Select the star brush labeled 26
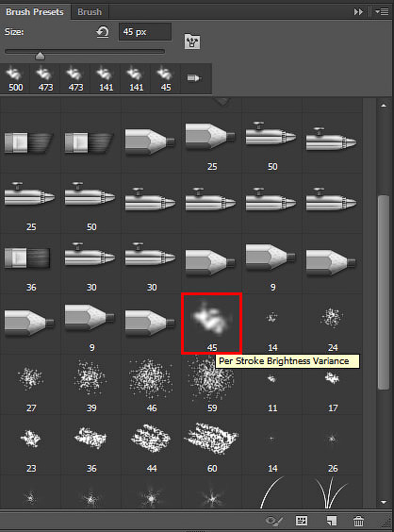394x532 pixels. (333, 444)
